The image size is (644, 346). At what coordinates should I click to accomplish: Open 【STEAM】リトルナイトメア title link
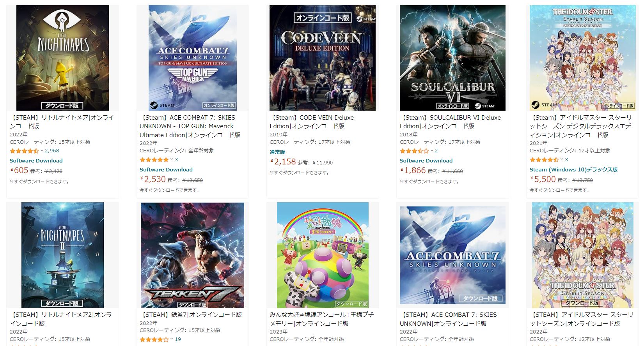[x=62, y=122]
